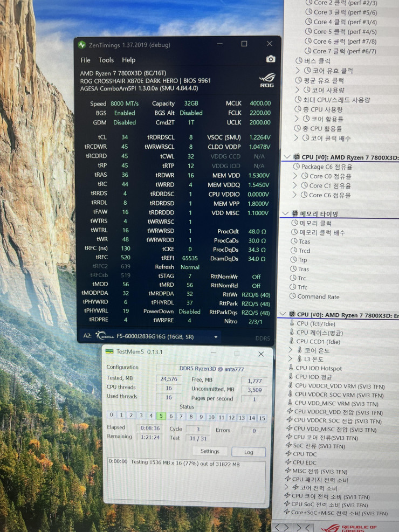Click the Elapsed time 0:08:36 field
The height and width of the screenshot is (532, 399).
coord(150,428)
